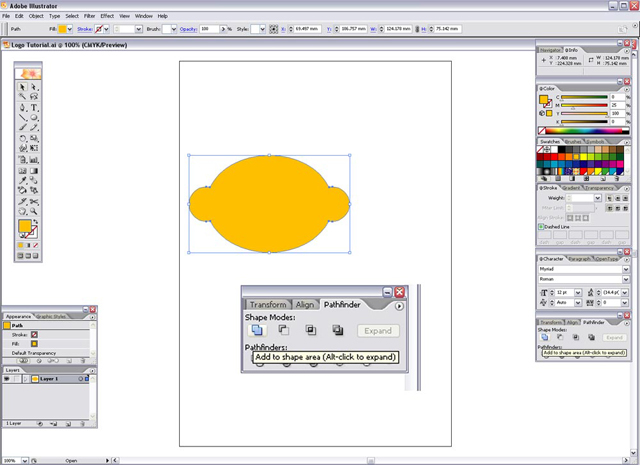640x465 pixels.
Task: Open the stroke Weight dropdown in Stroke panel
Action: [x=598, y=198]
